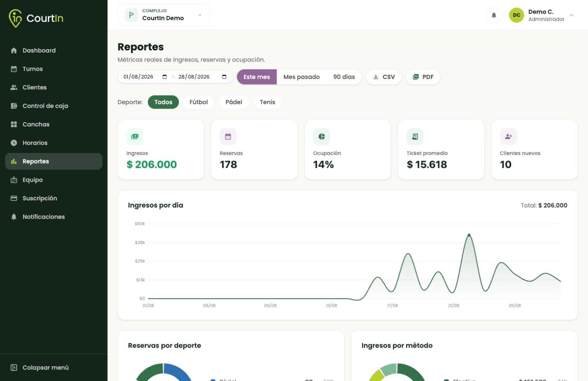Click the CSV download arrow icon
The width and height of the screenshot is (588, 381).
coord(376,77)
